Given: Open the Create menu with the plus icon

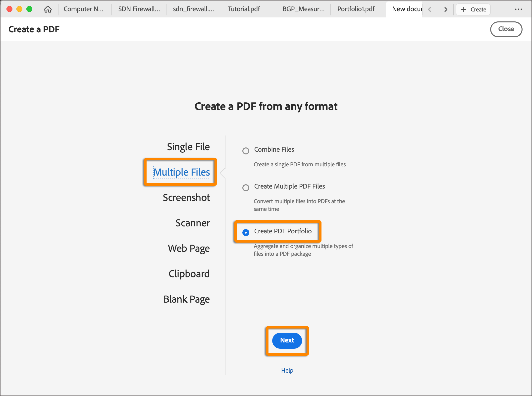Looking at the screenshot, I should [x=473, y=9].
